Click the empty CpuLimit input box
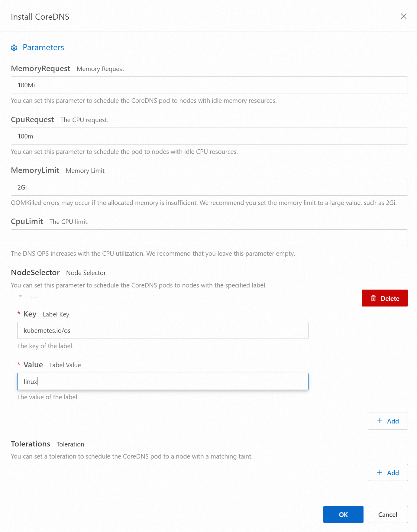417x532 pixels. pyautogui.click(x=209, y=238)
